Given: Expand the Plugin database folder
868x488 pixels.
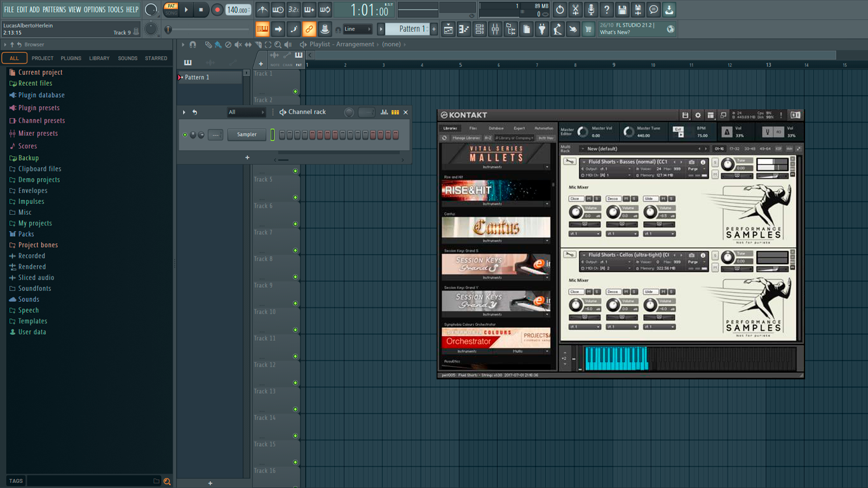Looking at the screenshot, I should [41, 95].
